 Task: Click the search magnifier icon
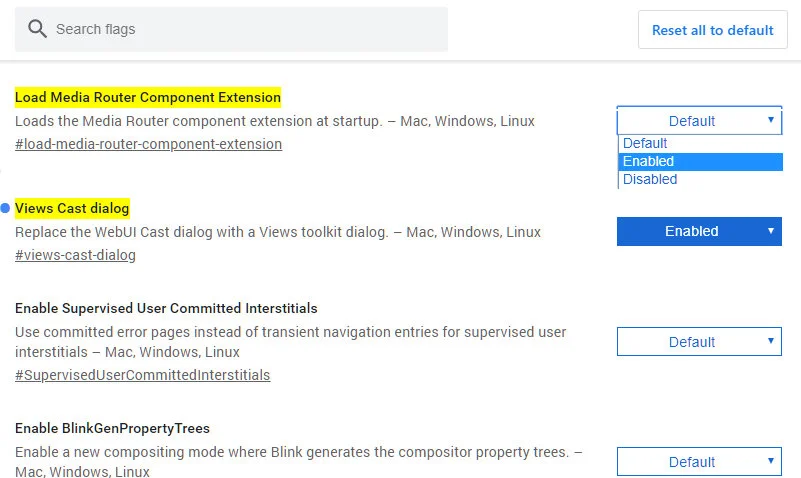click(38, 29)
